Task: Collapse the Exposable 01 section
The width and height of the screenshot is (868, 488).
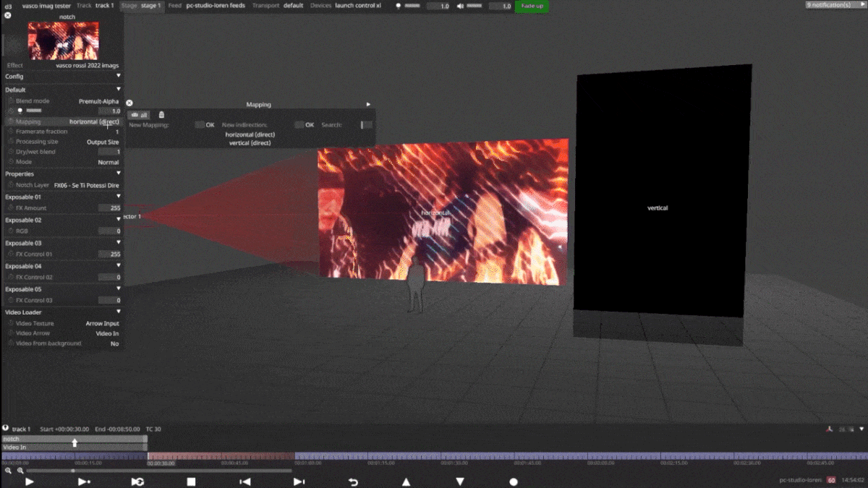Action: coord(119,196)
